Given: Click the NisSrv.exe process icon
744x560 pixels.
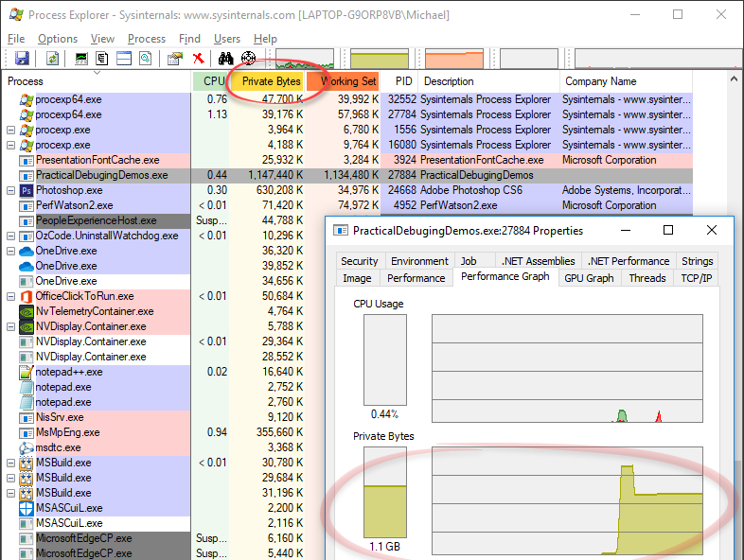Looking at the screenshot, I should (27, 418).
